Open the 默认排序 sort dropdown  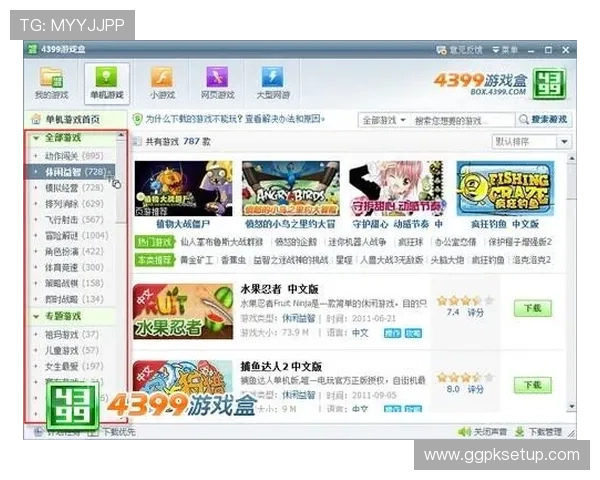pyautogui.click(x=532, y=142)
